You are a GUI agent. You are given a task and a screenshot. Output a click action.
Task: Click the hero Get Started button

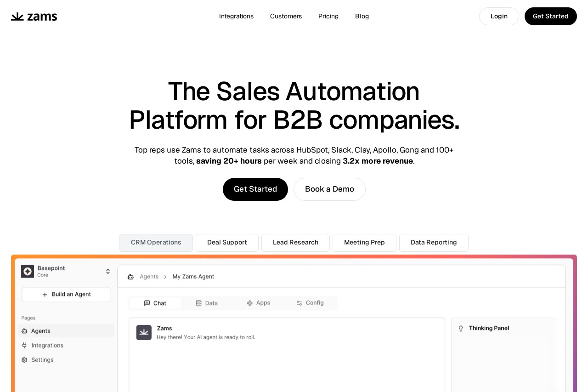pos(255,189)
